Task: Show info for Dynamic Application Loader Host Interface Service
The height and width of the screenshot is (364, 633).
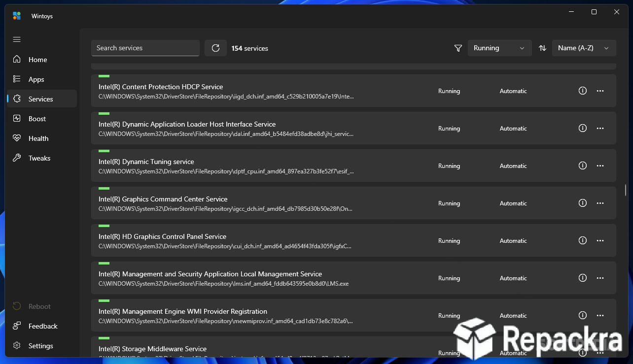Action: [x=582, y=128]
